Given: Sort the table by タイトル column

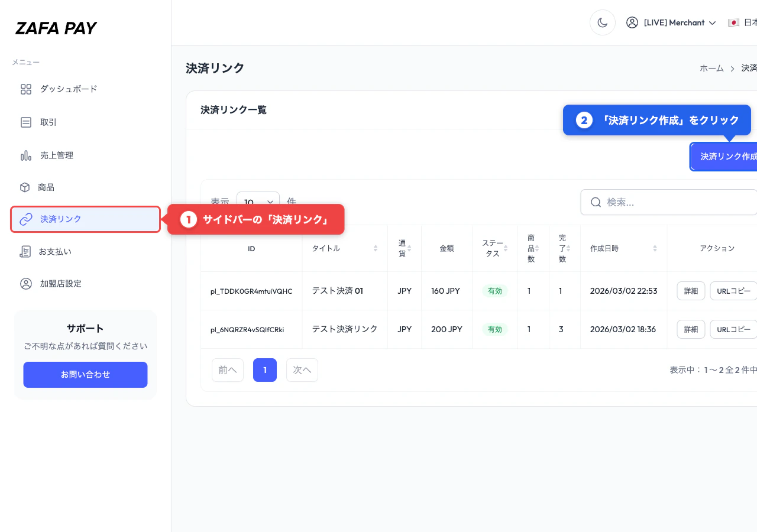Looking at the screenshot, I should 376,248.
